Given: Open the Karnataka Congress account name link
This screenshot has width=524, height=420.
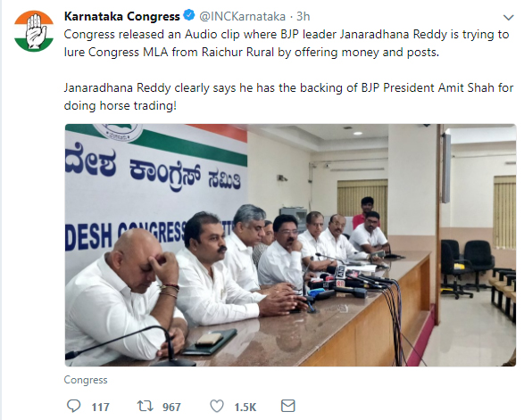Looking at the screenshot, I should [x=121, y=16].
